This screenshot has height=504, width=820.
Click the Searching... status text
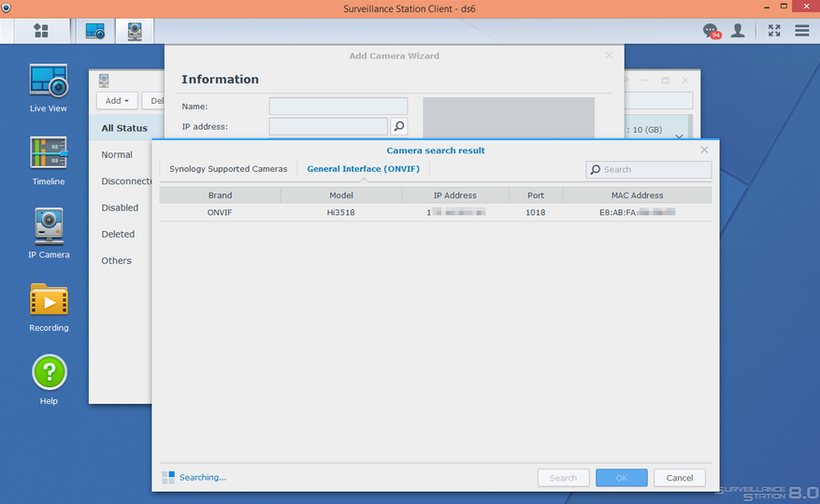pos(203,477)
